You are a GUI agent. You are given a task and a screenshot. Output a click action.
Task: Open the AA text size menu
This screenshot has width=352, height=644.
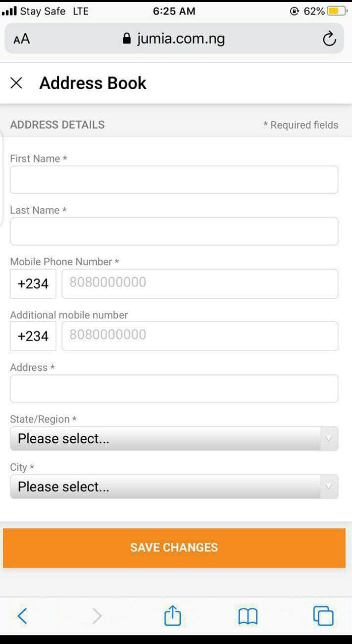pos(22,39)
